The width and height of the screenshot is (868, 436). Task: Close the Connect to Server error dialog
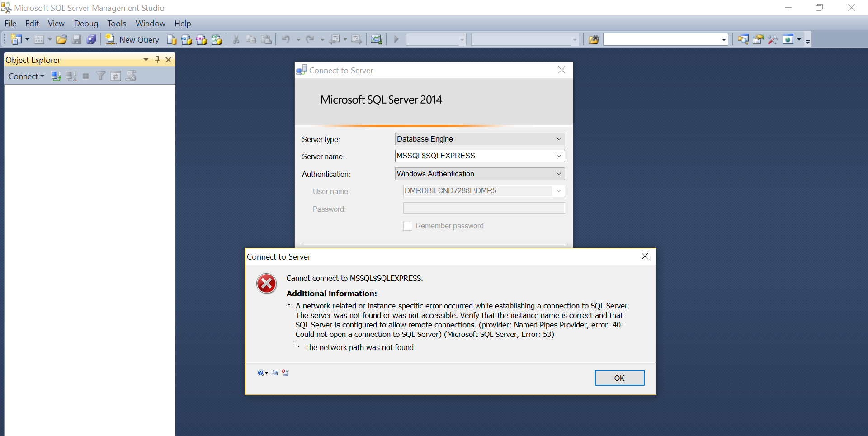pyautogui.click(x=645, y=256)
